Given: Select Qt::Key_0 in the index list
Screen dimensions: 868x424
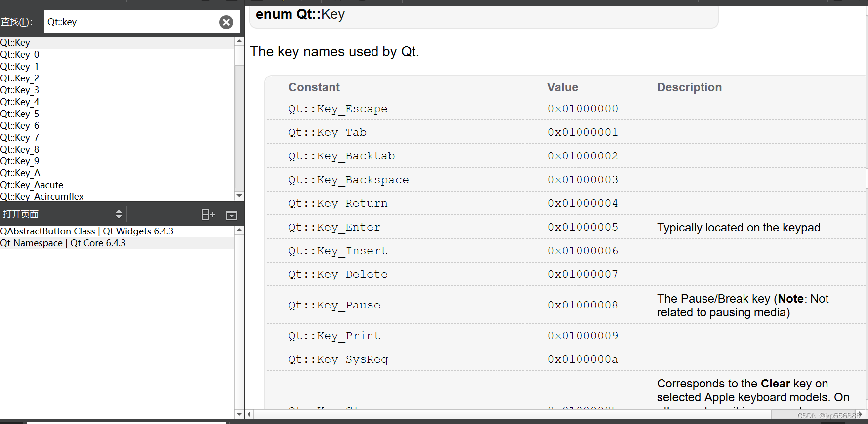Looking at the screenshot, I should pyautogui.click(x=20, y=54).
